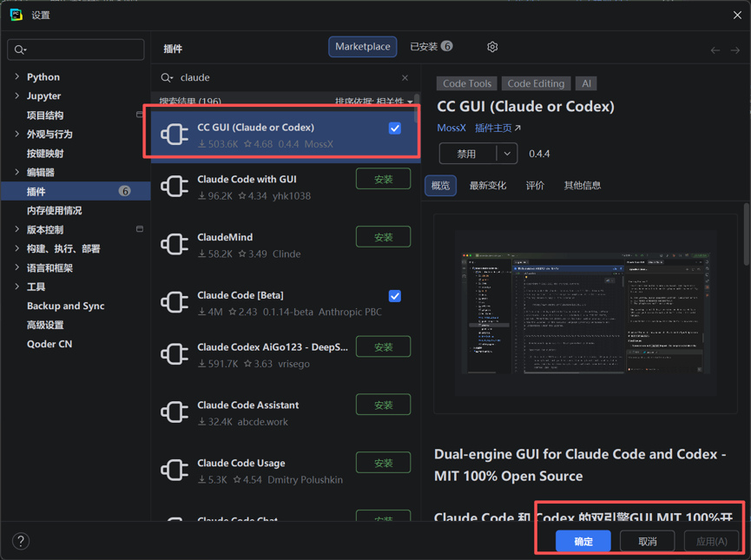Click the plugin description vertical scrollbar
This screenshot has height=560, width=751.
pyautogui.click(x=746, y=234)
